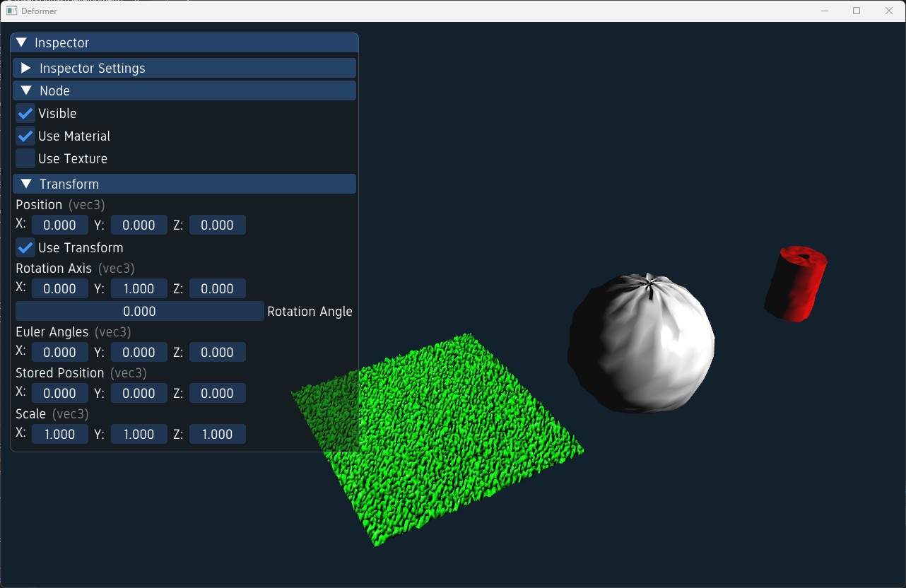Click the red cylinder object
The image size is (906, 588).
[x=796, y=284]
